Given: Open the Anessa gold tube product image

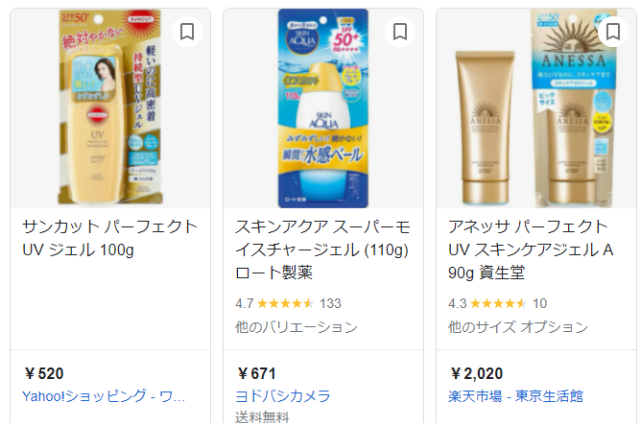Looking at the screenshot, I should pos(536,108).
